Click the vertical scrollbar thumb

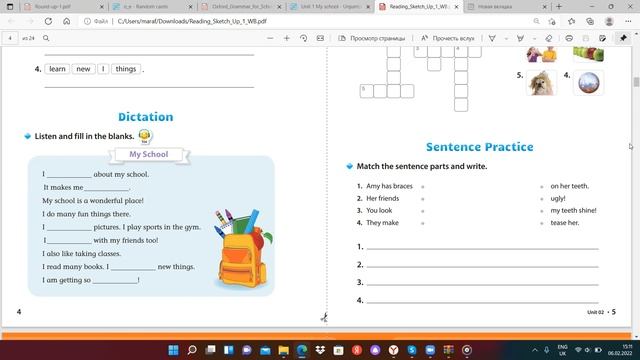click(x=636, y=82)
